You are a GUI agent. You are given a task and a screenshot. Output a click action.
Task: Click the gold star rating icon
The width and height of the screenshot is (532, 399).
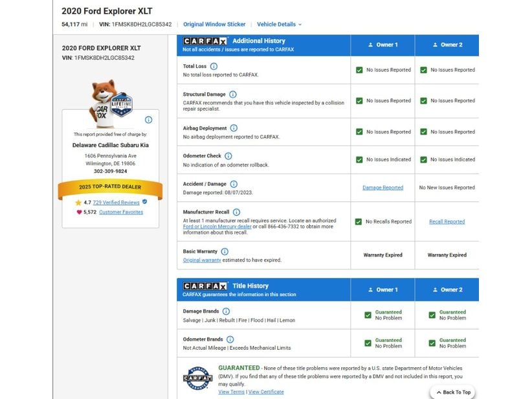coord(78,203)
